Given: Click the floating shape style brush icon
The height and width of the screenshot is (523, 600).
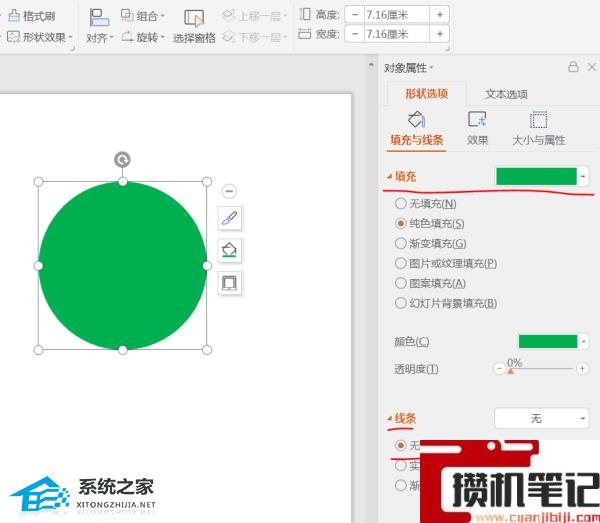Looking at the screenshot, I should tap(229, 218).
